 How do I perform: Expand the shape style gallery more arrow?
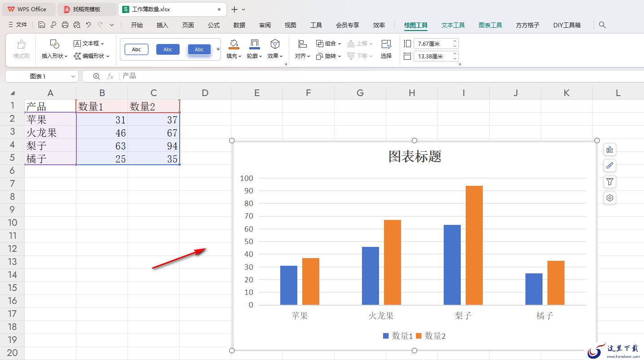[x=218, y=49]
